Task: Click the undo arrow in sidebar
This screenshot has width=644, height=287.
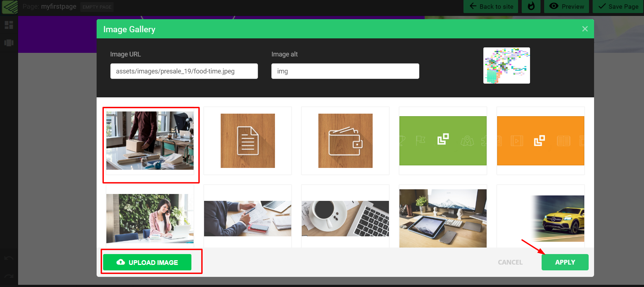Action: click(9, 258)
